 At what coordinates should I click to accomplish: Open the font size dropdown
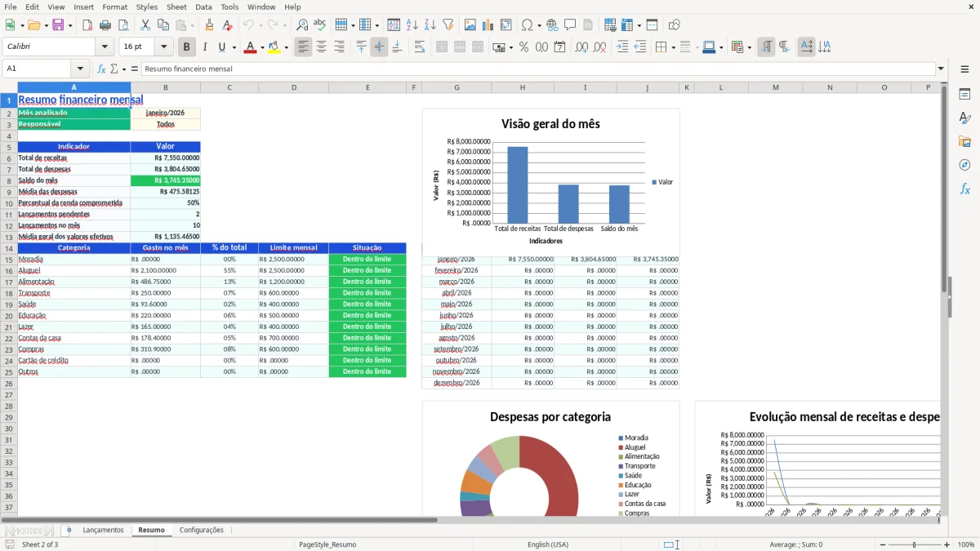[163, 47]
